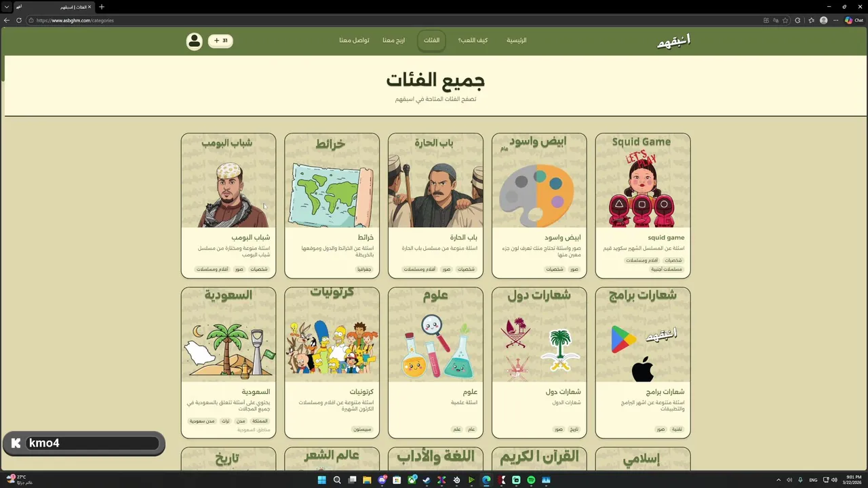
Task: Open the تواصل معنا nav link
Action: (354, 41)
